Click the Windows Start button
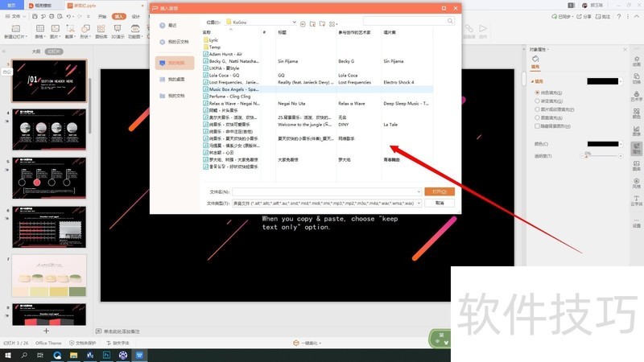This screenshot has height=362, width=644. point(8,355)
